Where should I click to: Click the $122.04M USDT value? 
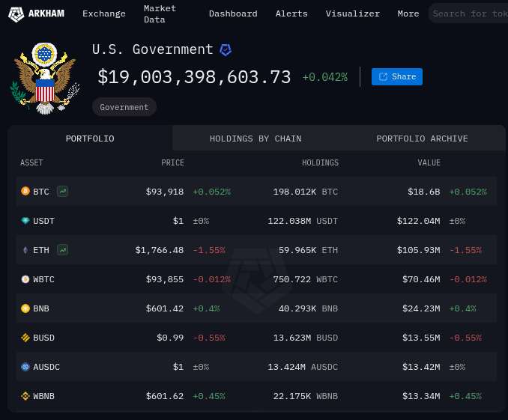pos(419,221)
